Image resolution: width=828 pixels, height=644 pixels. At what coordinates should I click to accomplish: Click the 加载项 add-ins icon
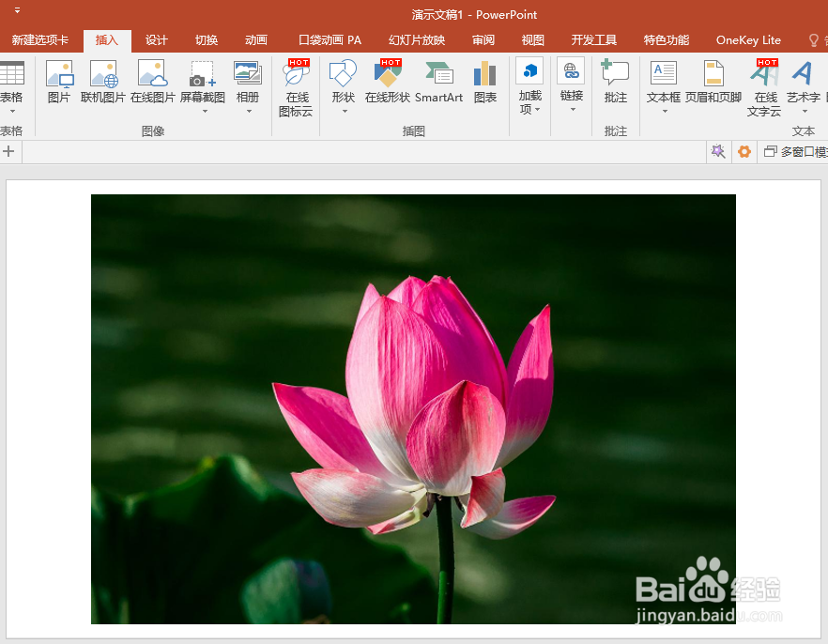529,70
